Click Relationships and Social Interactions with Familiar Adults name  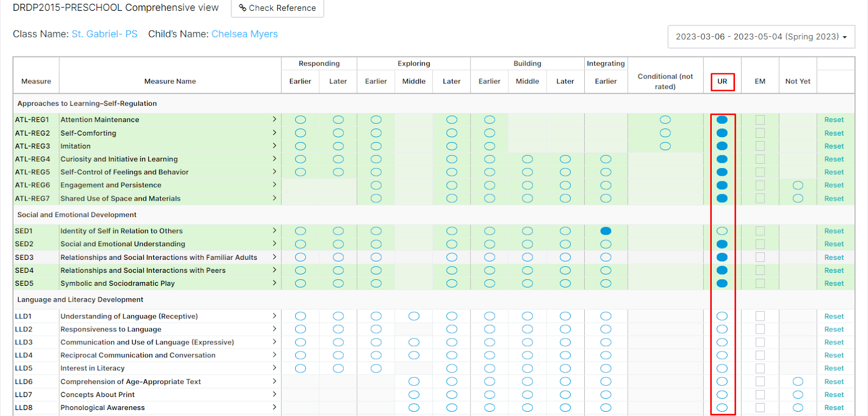point(159,257)
